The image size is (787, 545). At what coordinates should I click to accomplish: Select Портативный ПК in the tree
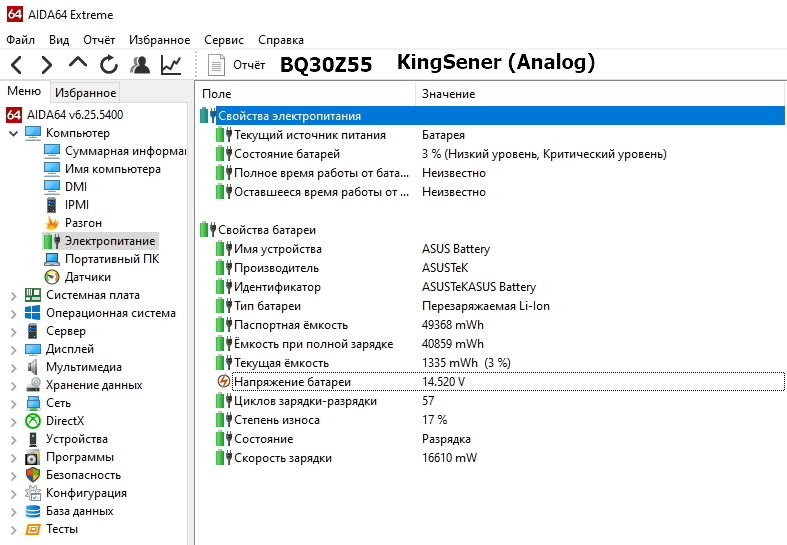(x=111, y=259)
